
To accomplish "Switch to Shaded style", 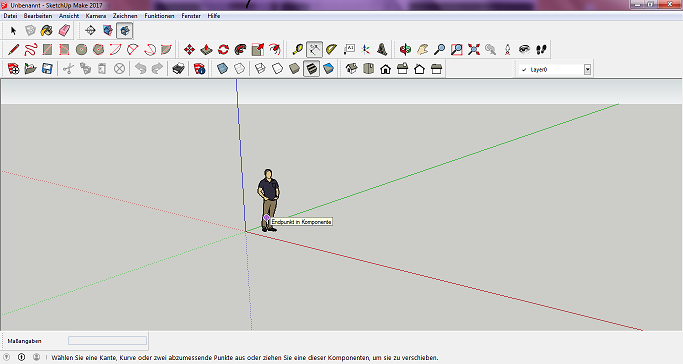I will (294, 69).
